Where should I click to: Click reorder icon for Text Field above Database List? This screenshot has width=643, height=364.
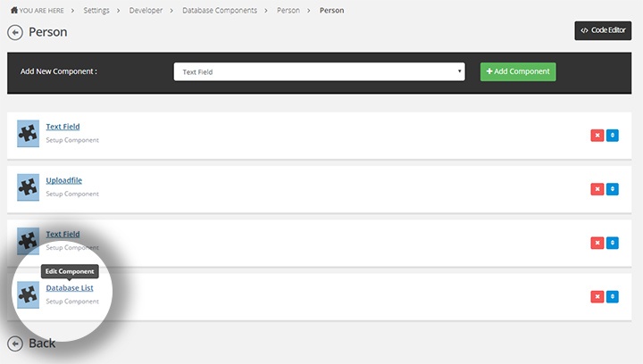613,243
